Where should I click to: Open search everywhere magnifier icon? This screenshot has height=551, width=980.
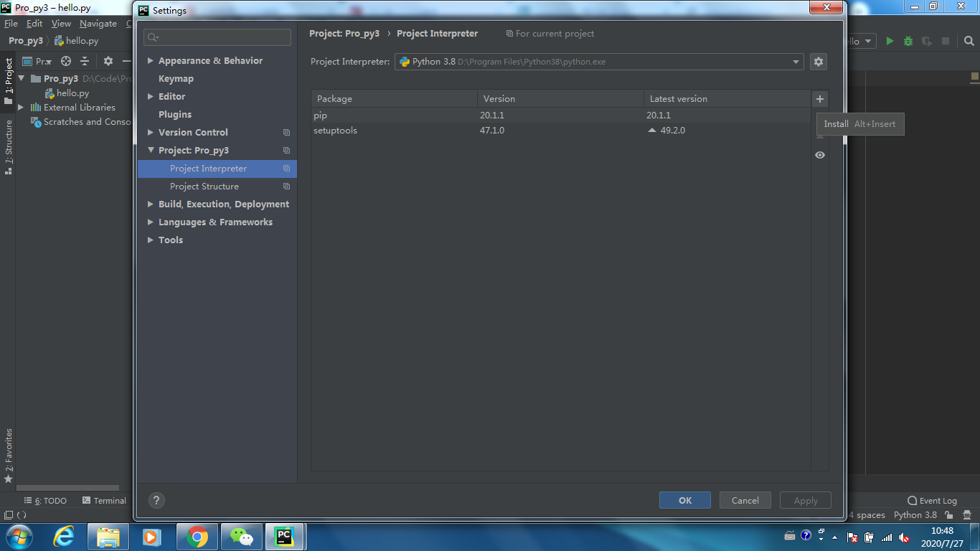tap(968, 41)
